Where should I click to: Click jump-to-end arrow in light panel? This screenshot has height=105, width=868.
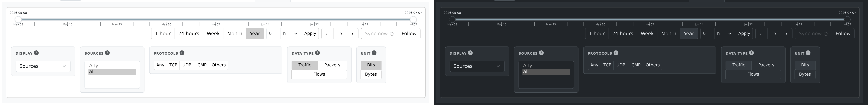tap(352, 34)
